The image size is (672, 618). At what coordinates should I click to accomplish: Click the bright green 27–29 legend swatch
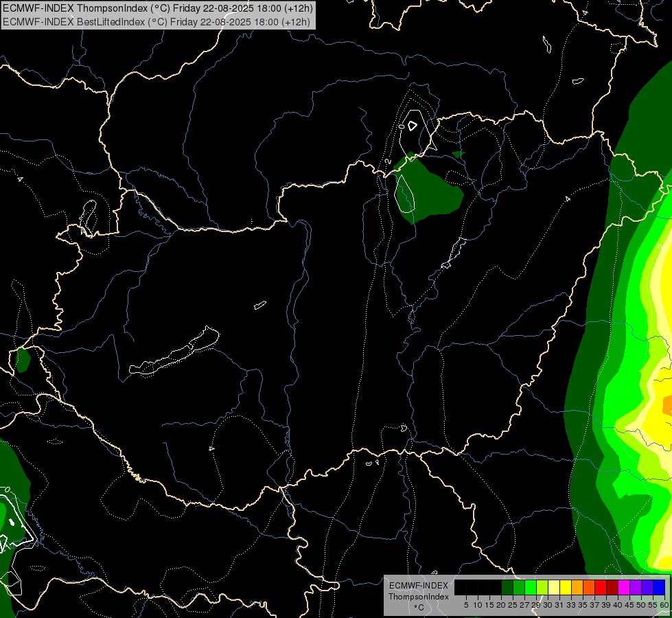pyautogui.click(x=531, y=587)
